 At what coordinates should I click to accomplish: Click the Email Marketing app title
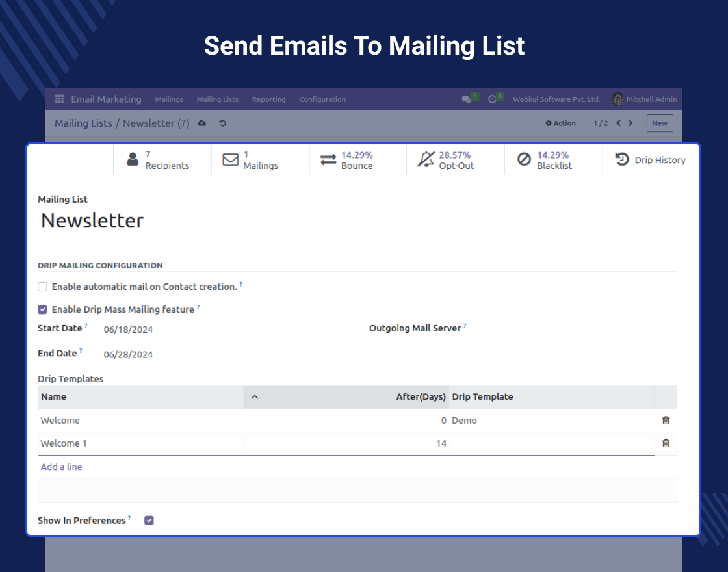point(107,99)
